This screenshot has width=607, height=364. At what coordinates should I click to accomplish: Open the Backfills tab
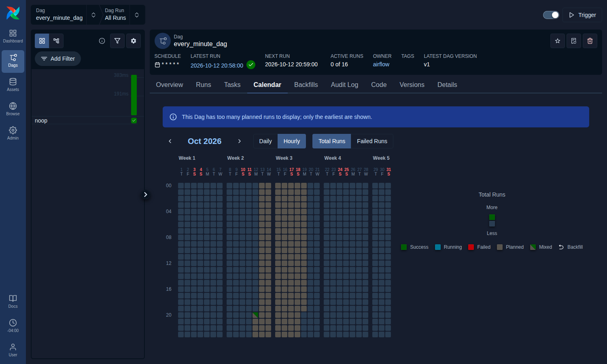click(x=306, y=85)
